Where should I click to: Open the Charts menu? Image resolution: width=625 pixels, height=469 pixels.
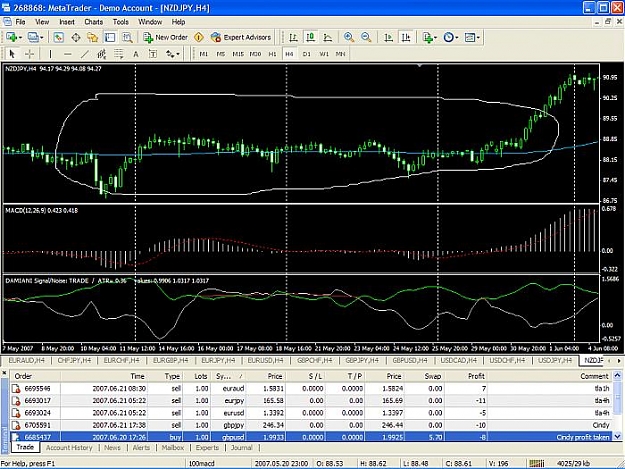[94, 22]
